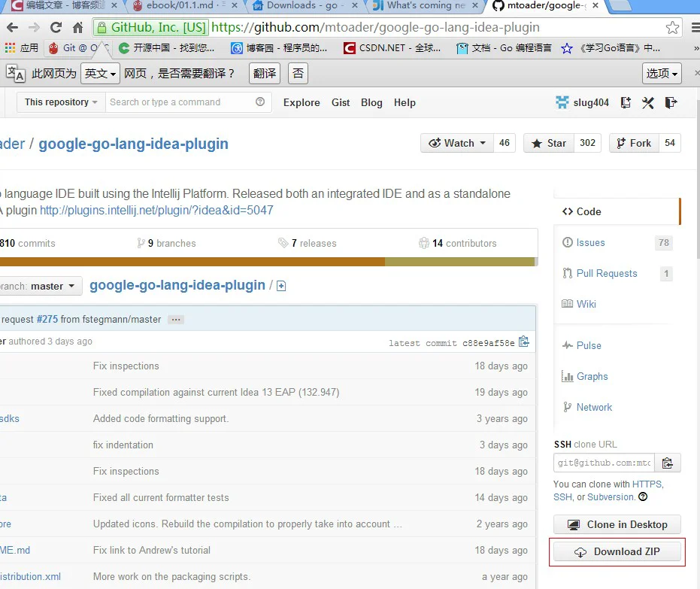Copy the latest commit SHA clipboard icon
The height and width of the screenshot is (589, 700).
524,342
